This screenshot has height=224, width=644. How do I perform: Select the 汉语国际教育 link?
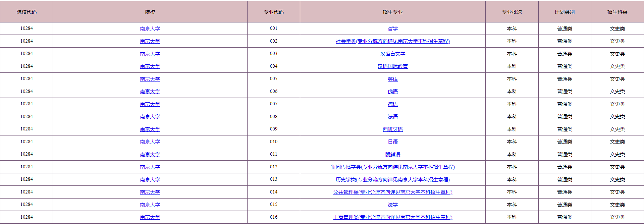point(392,66)
